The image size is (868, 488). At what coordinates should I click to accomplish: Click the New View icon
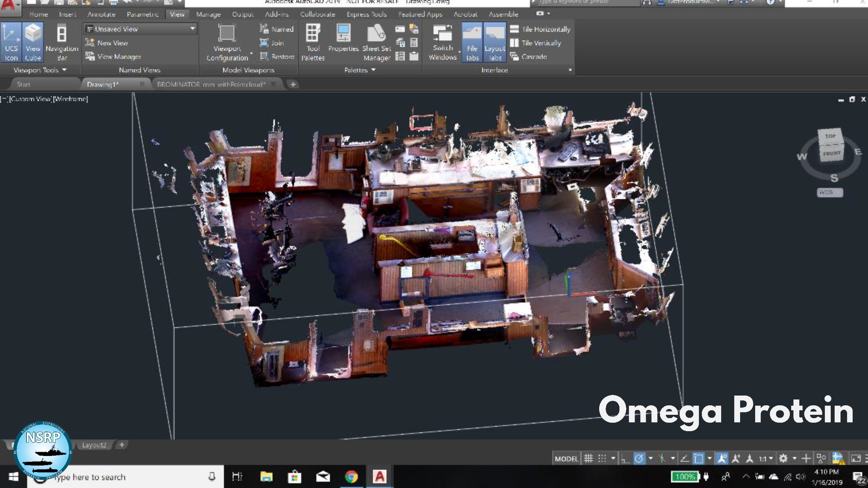point(90,43)
